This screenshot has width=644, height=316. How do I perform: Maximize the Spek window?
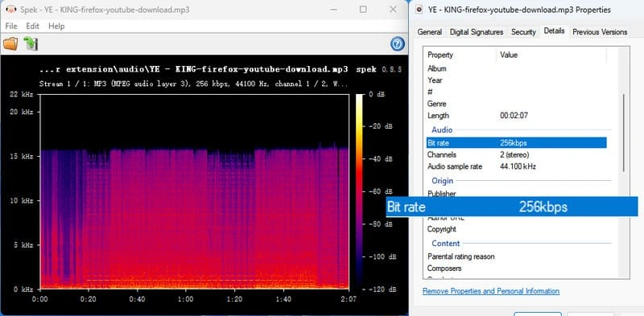click(x=363, y=10)
